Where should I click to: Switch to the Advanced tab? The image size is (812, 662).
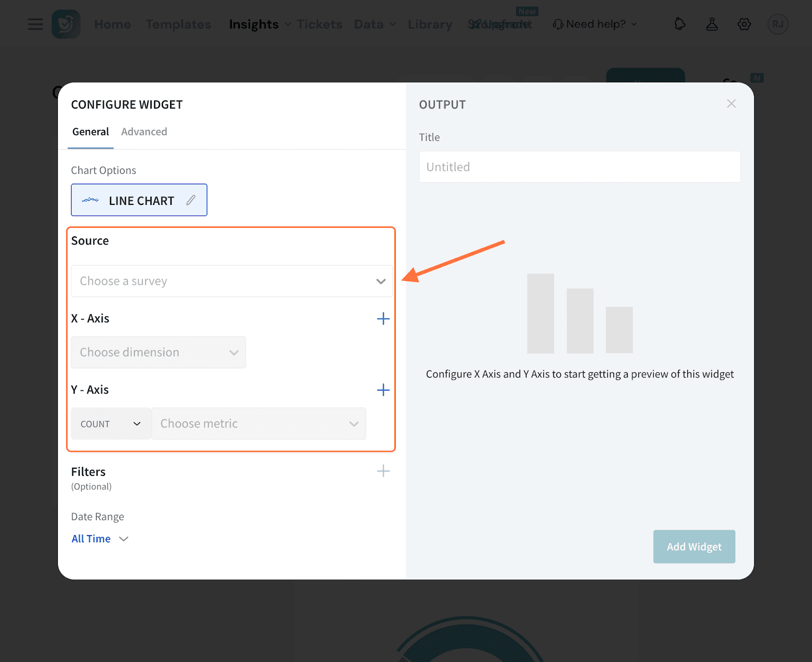click(144, 132)
